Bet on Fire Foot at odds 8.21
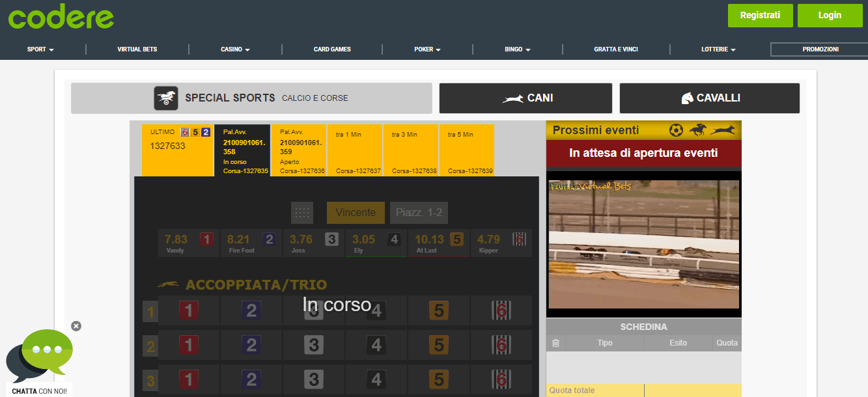Viewport: 868px width, 397px height. tap(251, 243)
